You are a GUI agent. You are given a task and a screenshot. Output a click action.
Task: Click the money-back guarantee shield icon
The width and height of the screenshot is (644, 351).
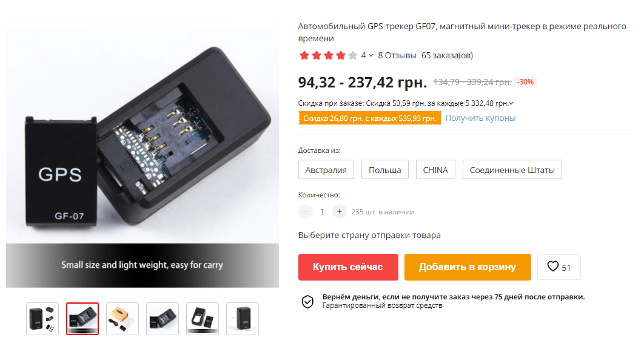(307, 302)
